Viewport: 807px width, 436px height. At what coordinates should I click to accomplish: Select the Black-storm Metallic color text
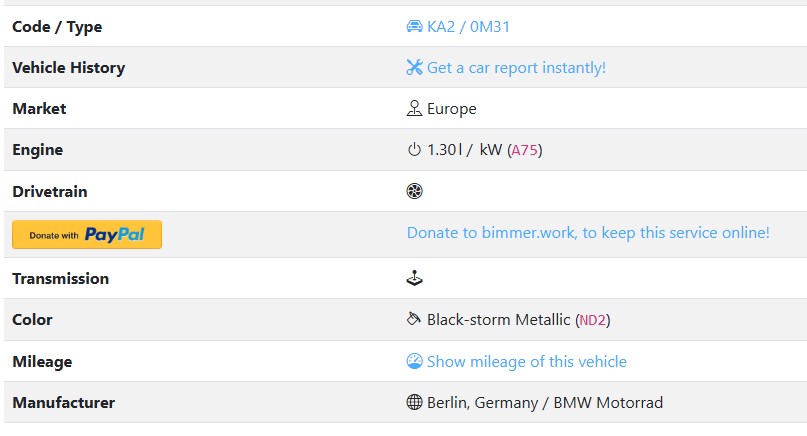(x=499, y=320)
